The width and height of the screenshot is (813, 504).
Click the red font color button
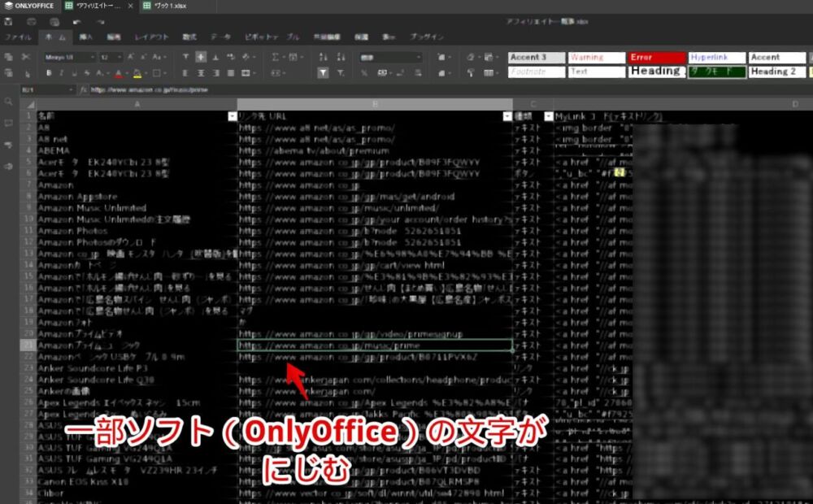(119, 73)
